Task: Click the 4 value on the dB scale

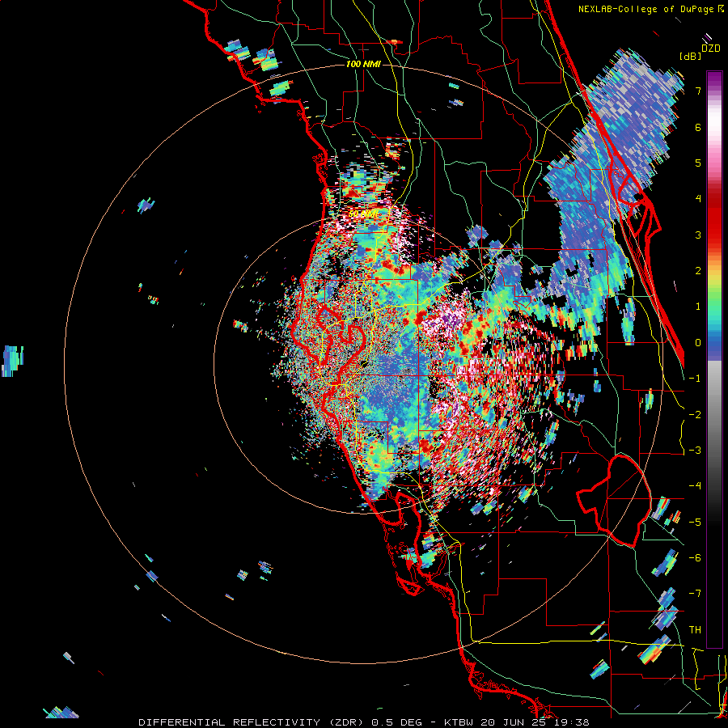Action: pos(698,199)
